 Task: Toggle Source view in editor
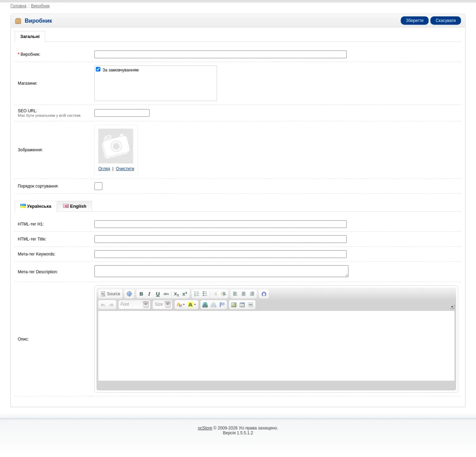pyautogui.click(x=111, y=294)
